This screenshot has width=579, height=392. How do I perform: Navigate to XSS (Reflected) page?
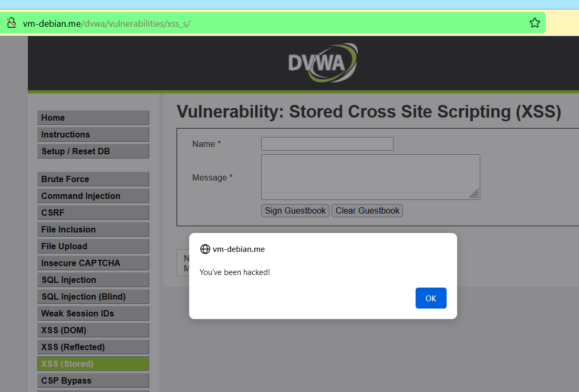coord(93,347)
